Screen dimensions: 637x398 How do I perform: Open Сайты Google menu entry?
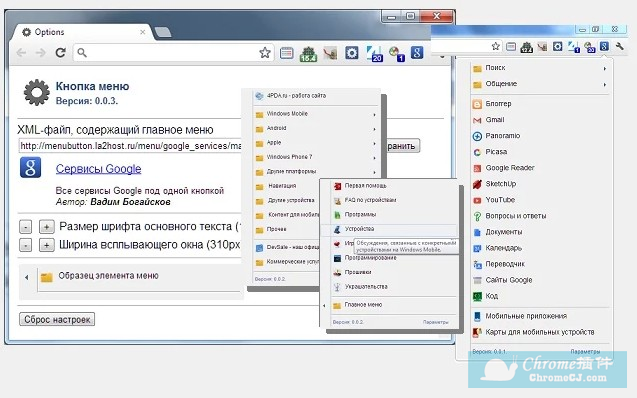point(540,280)
